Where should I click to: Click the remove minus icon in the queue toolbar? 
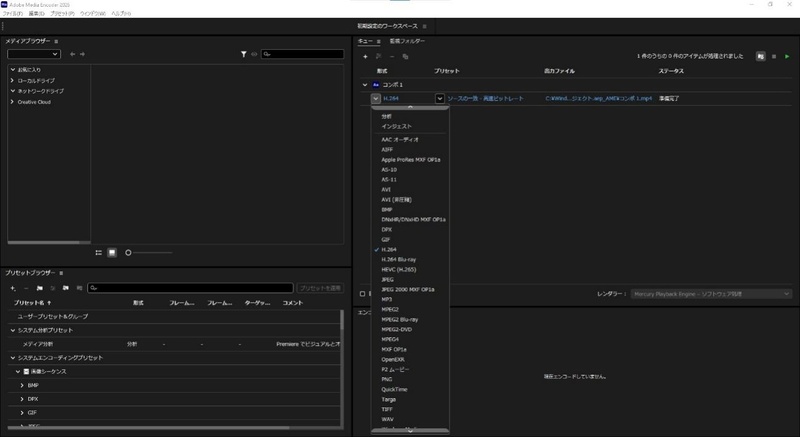392,57
